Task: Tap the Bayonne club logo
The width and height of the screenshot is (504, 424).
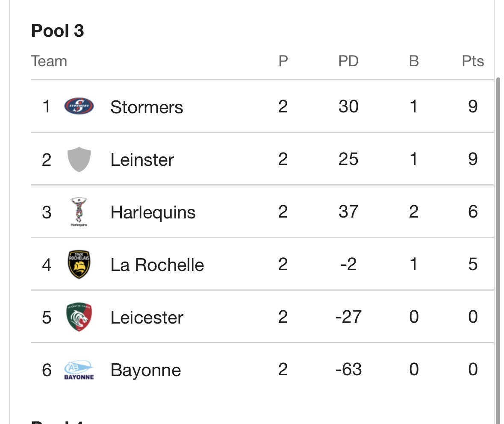Action: point(79,370)
